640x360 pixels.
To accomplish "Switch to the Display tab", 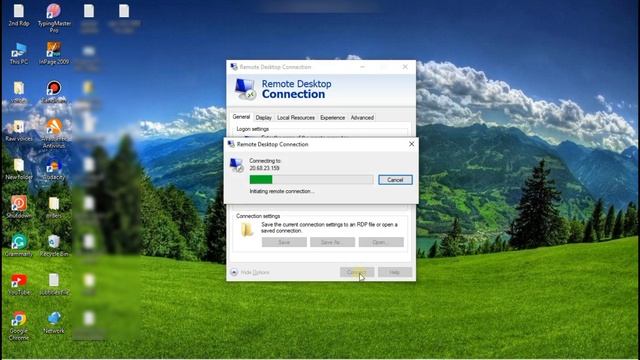I will point(263,118).
